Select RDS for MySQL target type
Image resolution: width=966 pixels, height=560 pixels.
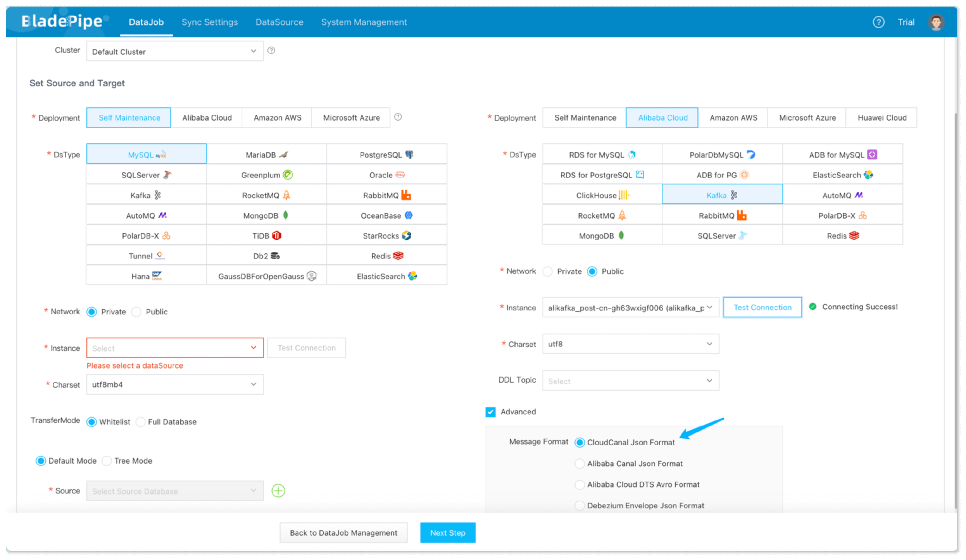[602, 154]
